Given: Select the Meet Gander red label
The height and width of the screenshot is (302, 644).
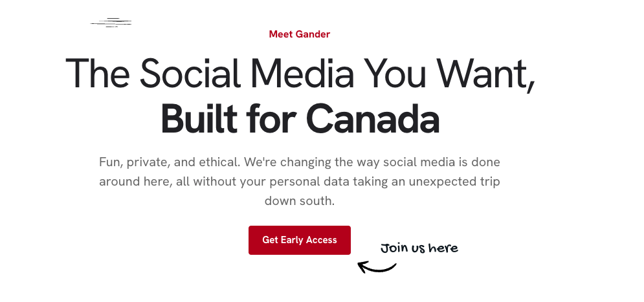Looking at the screenshot, I should [x=300, y=34].
